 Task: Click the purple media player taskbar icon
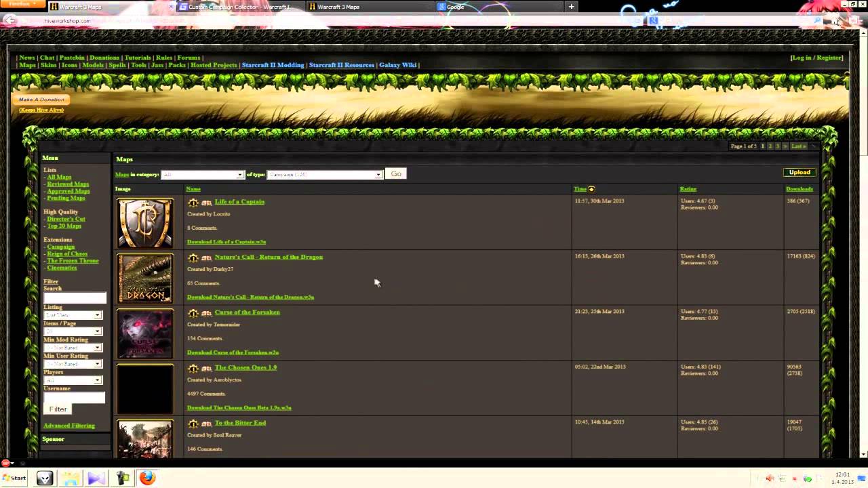click(x=96, y=478)
